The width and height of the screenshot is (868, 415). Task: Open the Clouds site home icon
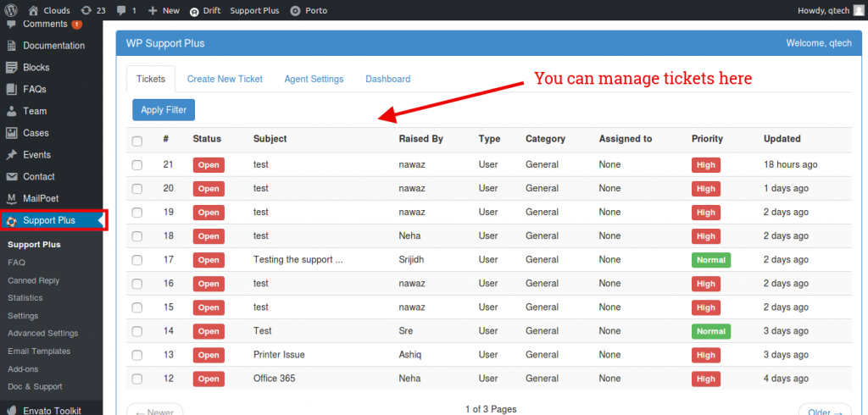[x=34, y=10]
